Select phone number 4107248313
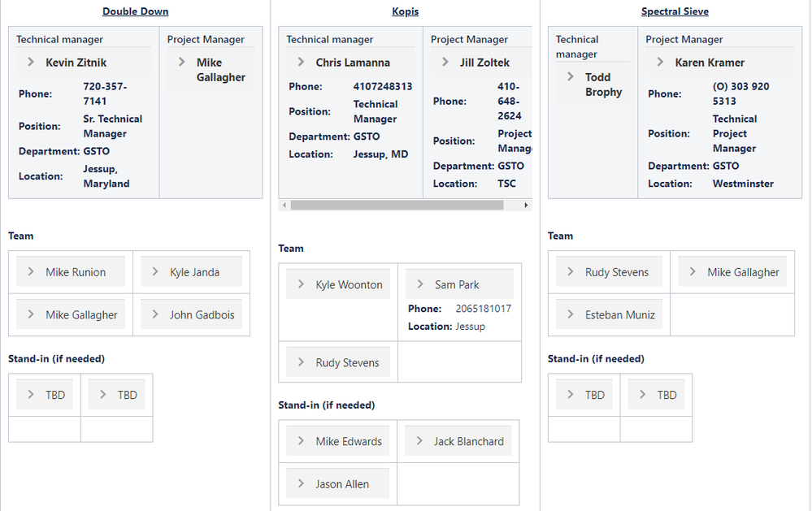The width and height of the screenshot is (812, 511). [383, 86]
